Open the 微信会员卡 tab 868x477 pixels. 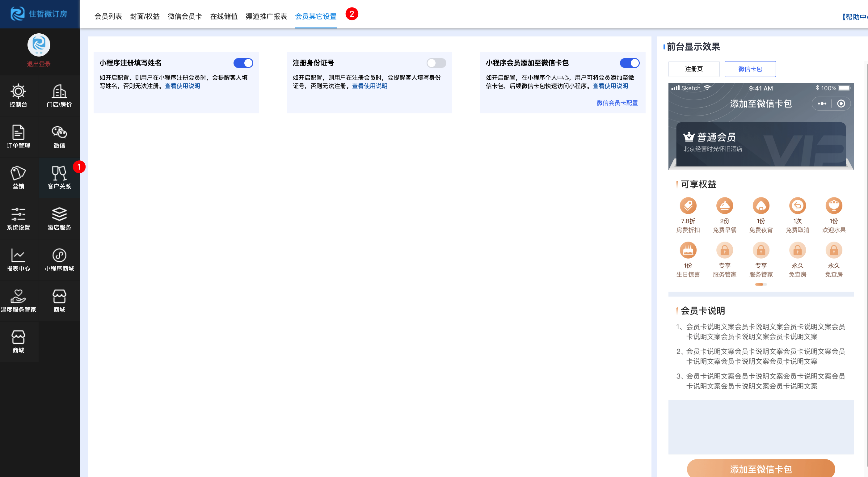pyautogui.click(x=185, y=16)
